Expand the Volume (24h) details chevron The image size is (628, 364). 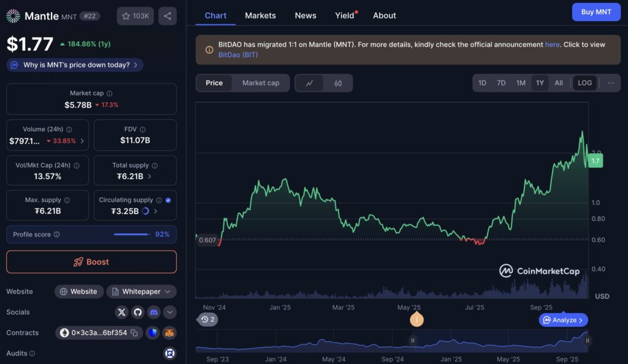click(82, 141)
